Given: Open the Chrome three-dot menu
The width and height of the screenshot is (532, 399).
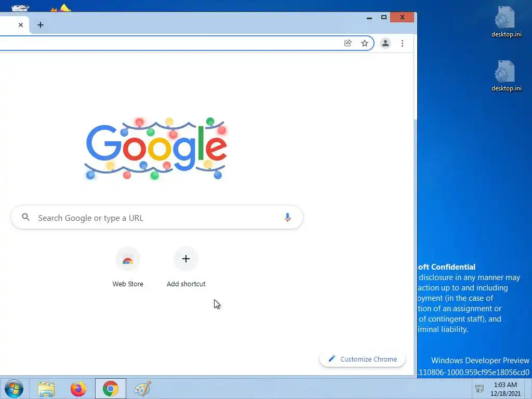Looking at the screenshot, I should click(x=402, y=44).
